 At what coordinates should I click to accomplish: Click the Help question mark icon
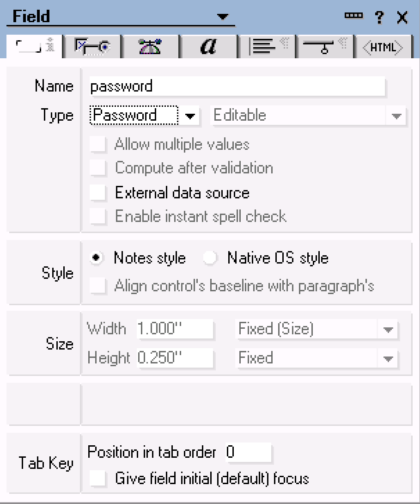(379, 17)
